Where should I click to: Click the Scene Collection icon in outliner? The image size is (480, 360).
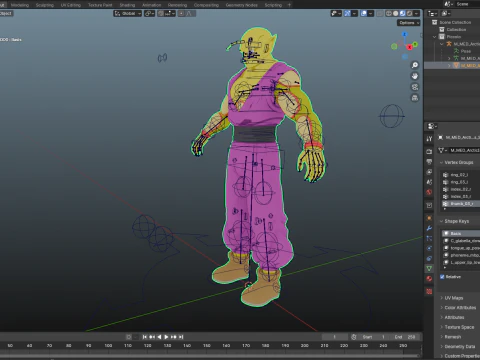(434, 22)
